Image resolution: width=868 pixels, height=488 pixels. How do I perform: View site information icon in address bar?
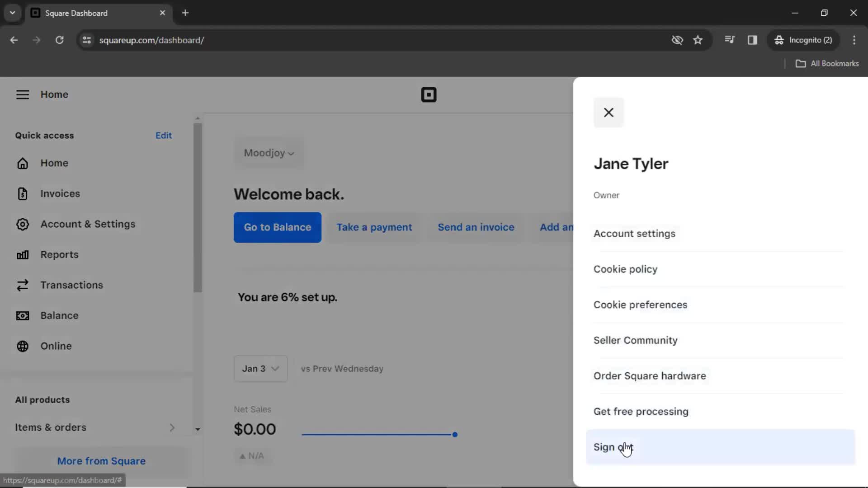[x=87, y=40]
